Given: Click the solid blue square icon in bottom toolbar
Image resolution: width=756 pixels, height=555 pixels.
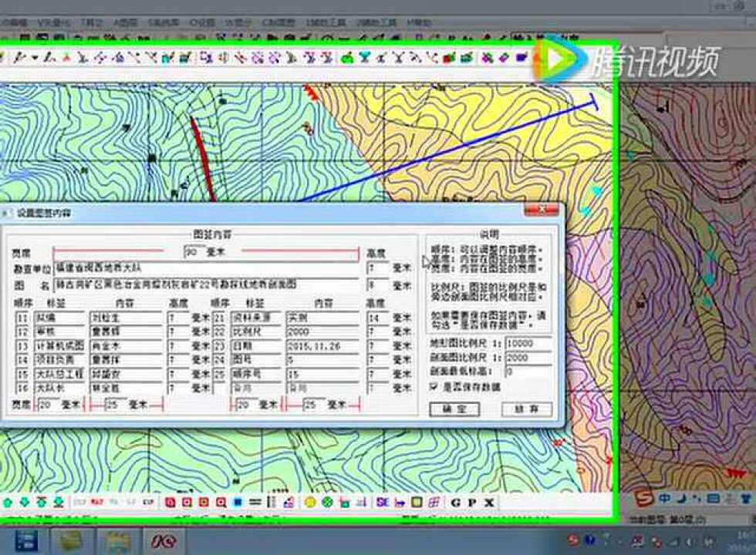Looking at the screenshot, I should (238, 503).
